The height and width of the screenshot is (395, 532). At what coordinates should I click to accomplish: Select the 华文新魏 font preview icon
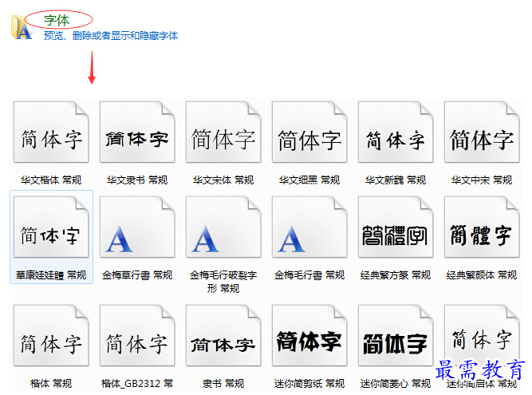396,132
